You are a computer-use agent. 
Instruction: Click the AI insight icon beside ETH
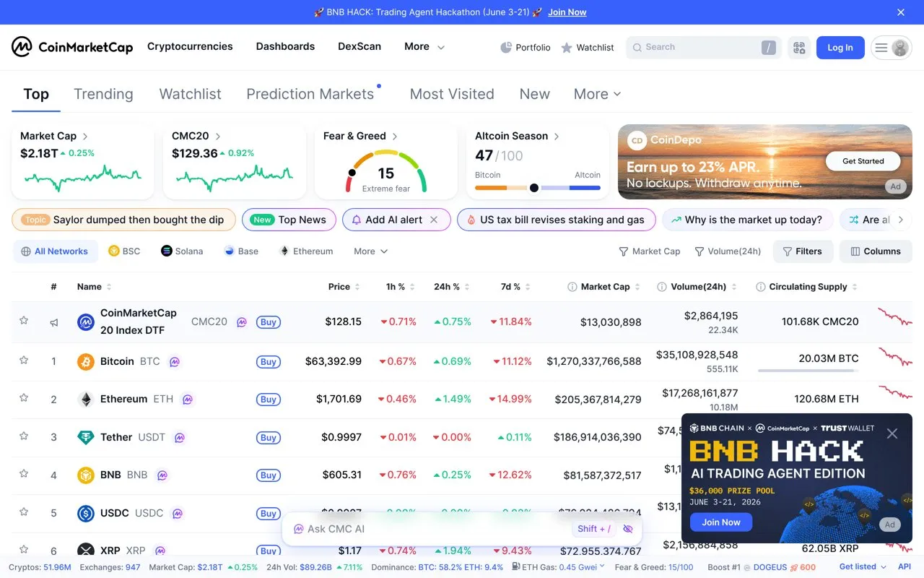tap(187, 399)
